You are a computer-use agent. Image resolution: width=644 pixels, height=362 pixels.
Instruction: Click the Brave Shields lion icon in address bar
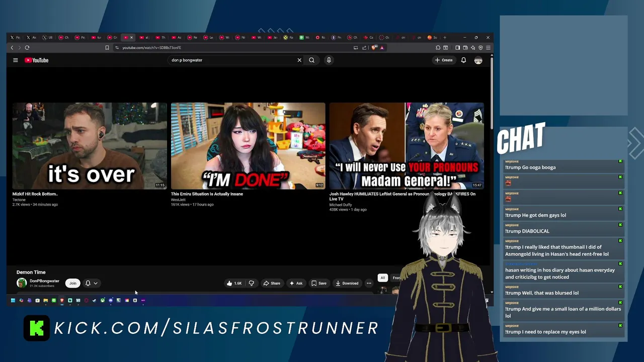(373, 48)
